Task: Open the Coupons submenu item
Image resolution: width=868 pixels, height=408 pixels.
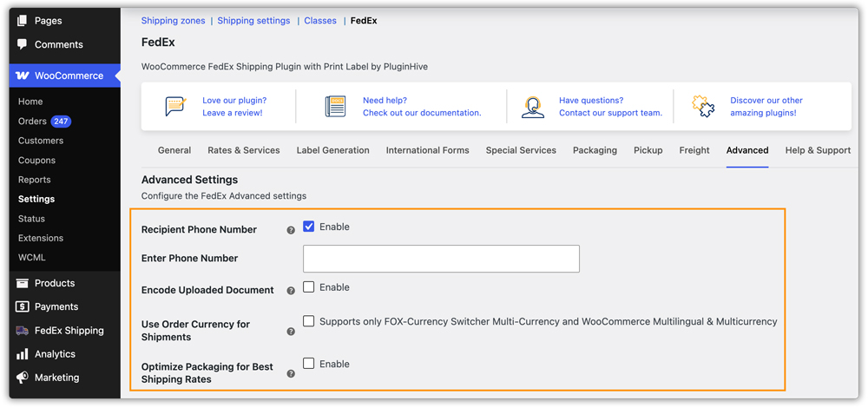Action: pyautogui.click(x=36, y=160)
